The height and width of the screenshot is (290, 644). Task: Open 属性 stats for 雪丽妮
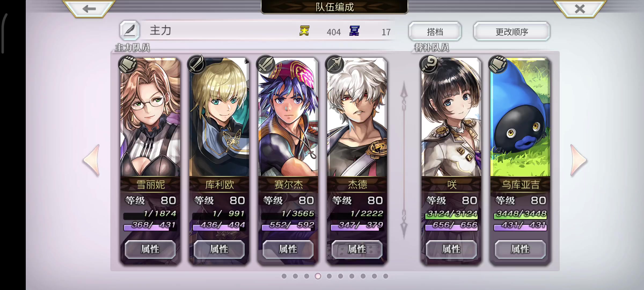pyautogui.click(x=150, y=249)
